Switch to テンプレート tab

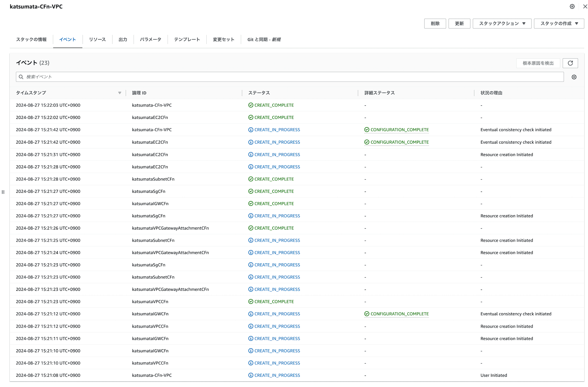[187, 39]
